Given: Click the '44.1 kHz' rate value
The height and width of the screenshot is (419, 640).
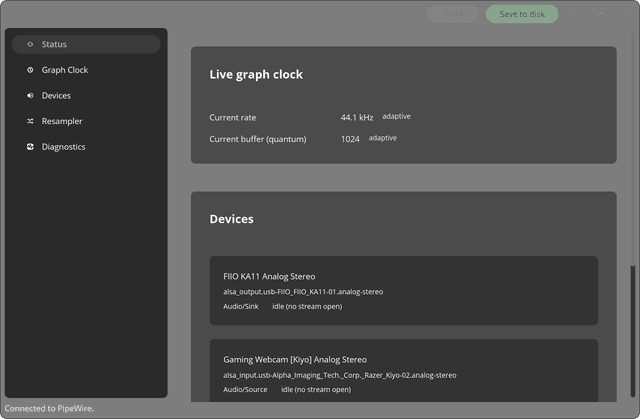Looking at the screenshot, I should (x=357, y=117).
